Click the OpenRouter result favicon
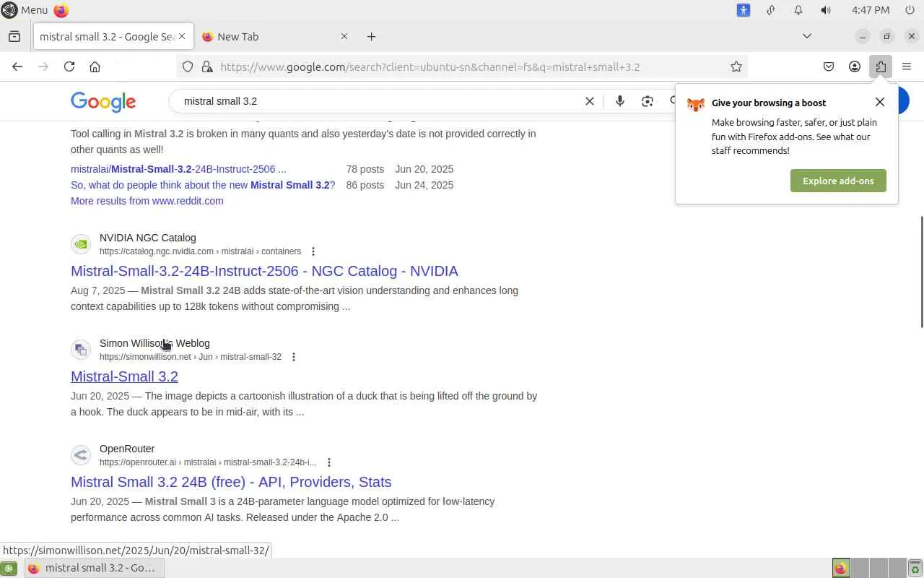The width and height of the screenshot is (924, 578). click(81, 455)
